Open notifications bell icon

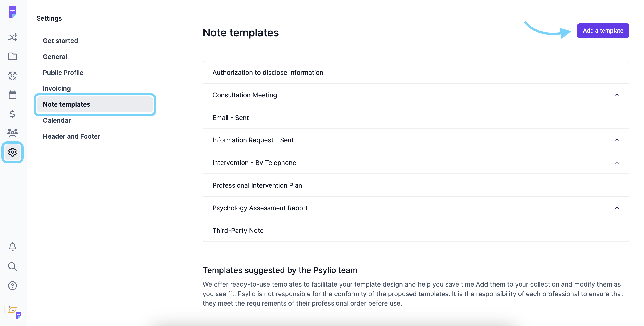[12, 247]
